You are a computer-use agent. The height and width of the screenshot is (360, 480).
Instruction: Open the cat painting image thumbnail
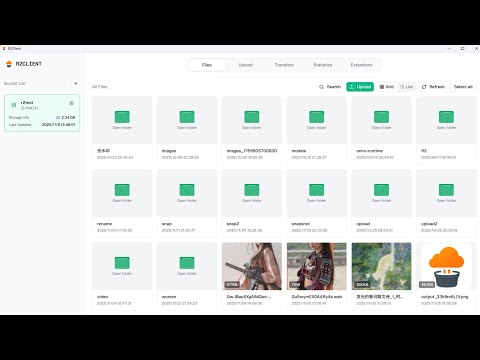click(381, 266)
